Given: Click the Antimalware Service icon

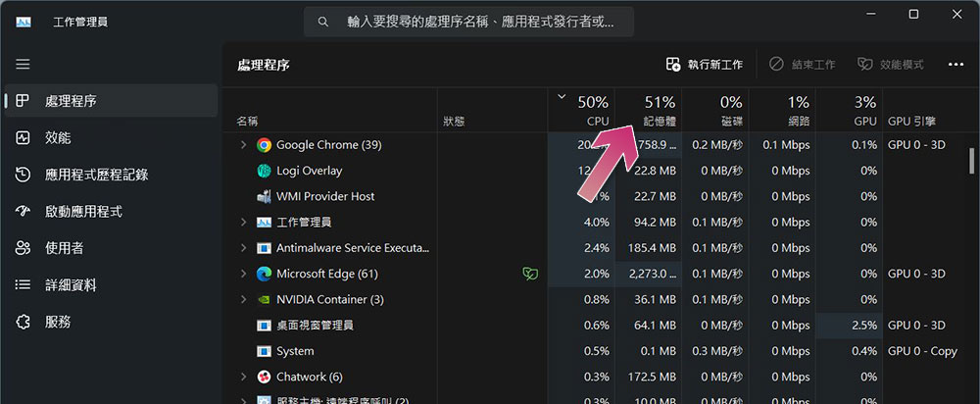Looking at the screenshot, I should coord(264,248).
